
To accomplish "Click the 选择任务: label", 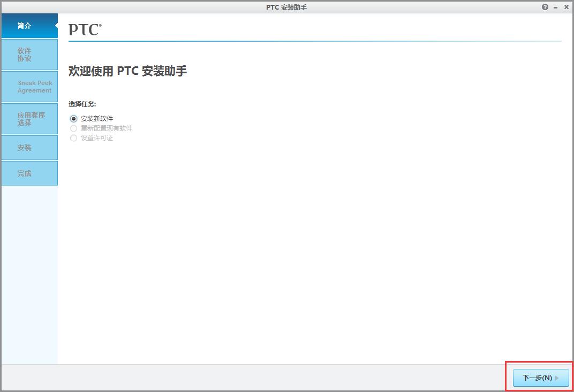I will click(82, 104).
